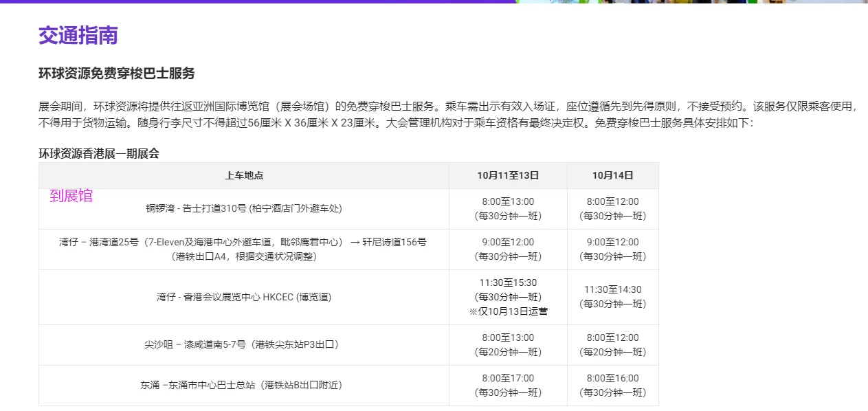
Task: Click the 10月14日 column header
Action: click(613, 175)
